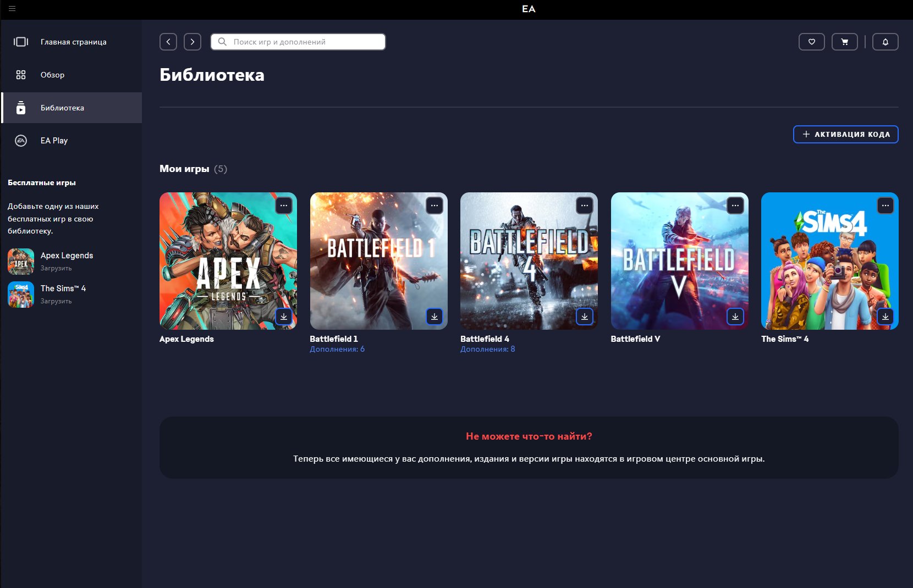Screen dimensions: 913x588
Task: Go to Главная страница in sidebar
Action: pyautogui.click(x=71, y=42)
